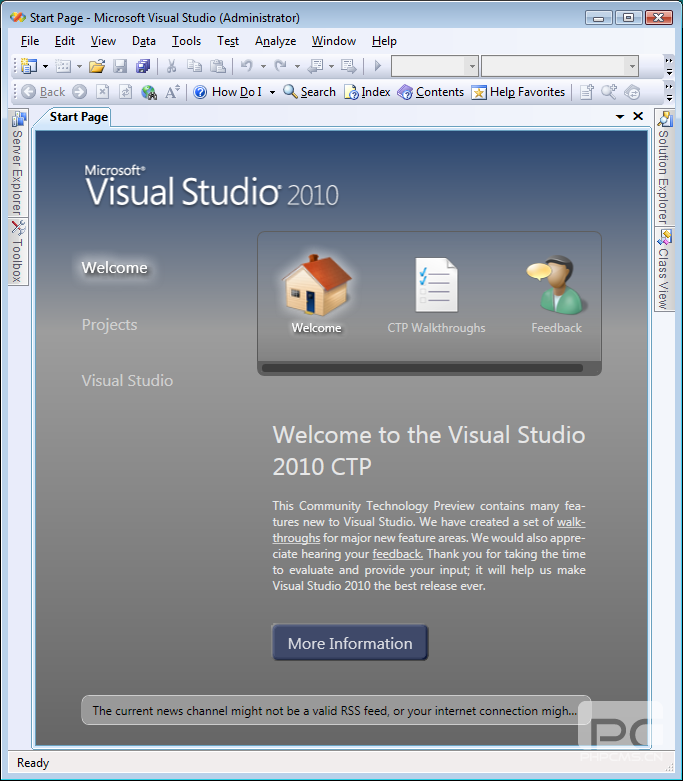Click the Stop help page icon
The width and height of the screenshot is (683, 781).
(x=103, y=92)
